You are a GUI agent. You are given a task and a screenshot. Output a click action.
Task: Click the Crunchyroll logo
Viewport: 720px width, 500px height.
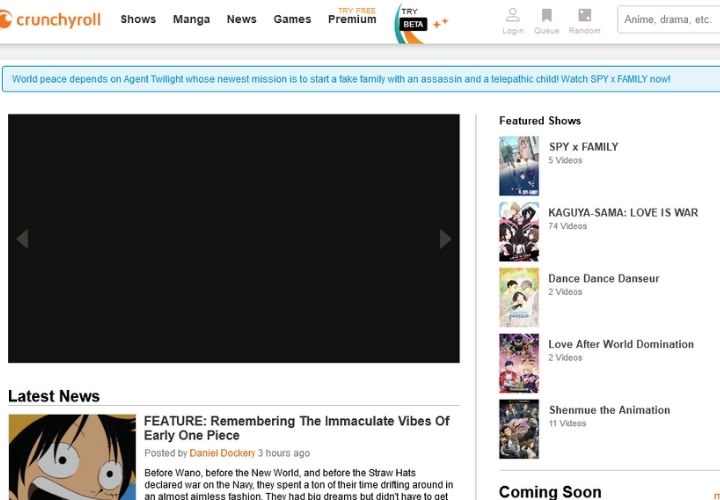pyautogui.click(x=50, y=19)
